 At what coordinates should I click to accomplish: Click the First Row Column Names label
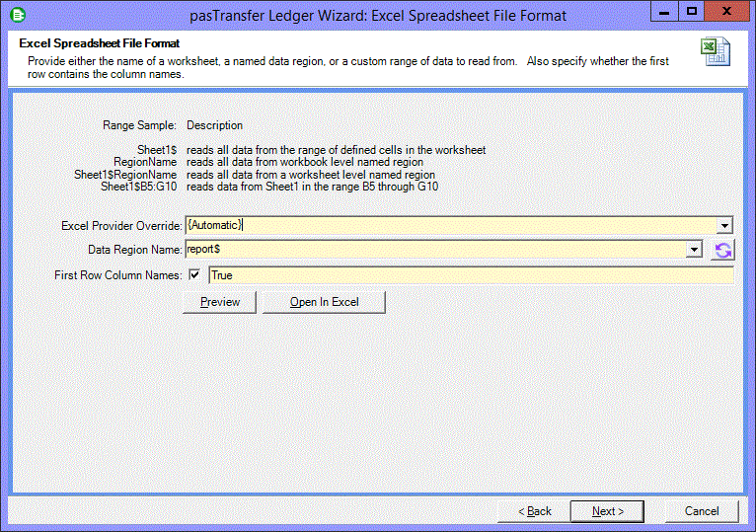tap(118, 275)
